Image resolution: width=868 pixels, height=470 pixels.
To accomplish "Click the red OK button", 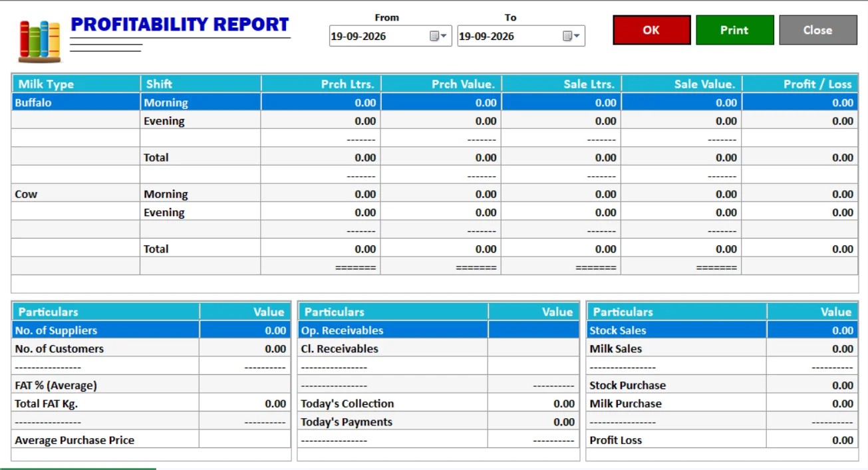I will click(x=652, y=30).
